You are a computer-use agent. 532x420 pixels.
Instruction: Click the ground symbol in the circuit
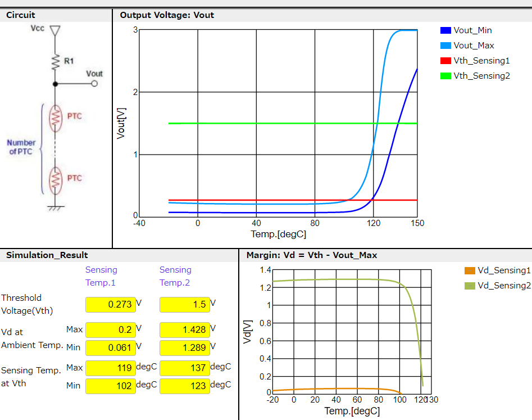tap(55, 206)
